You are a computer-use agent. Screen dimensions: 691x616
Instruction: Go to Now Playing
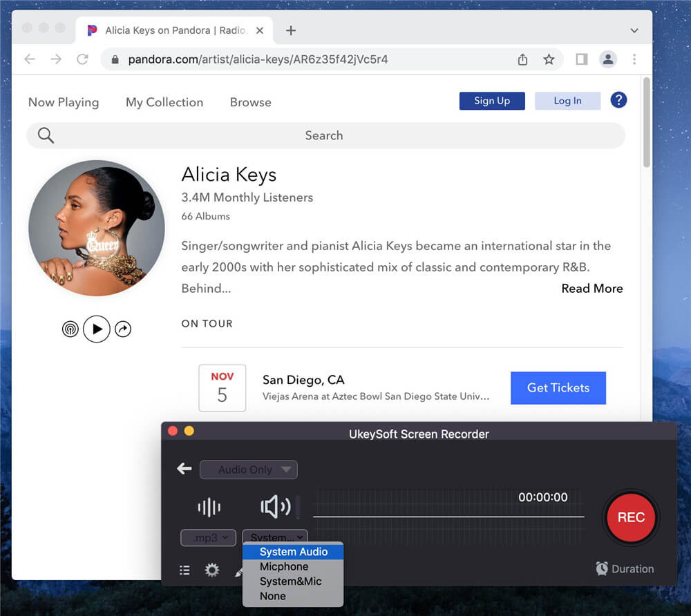(x=64, y=102)
